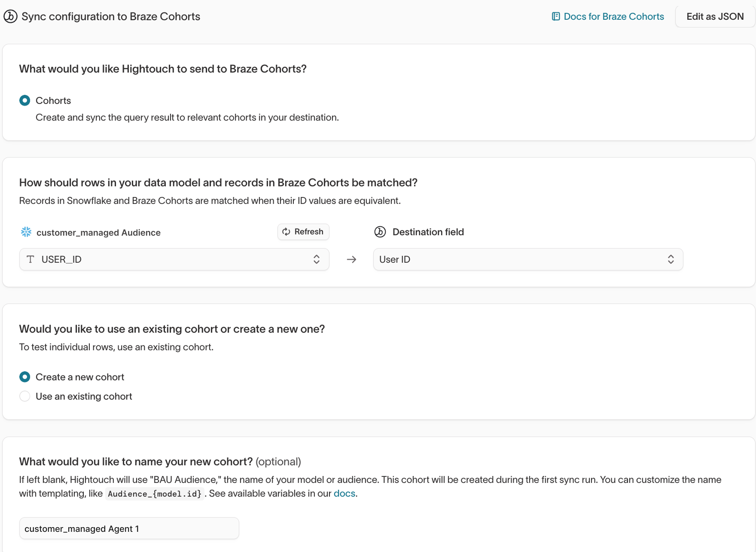The image size is (756, 552).
Task: Click the T string-type icon in USER__ID field
Action: [x=30, y=259]
